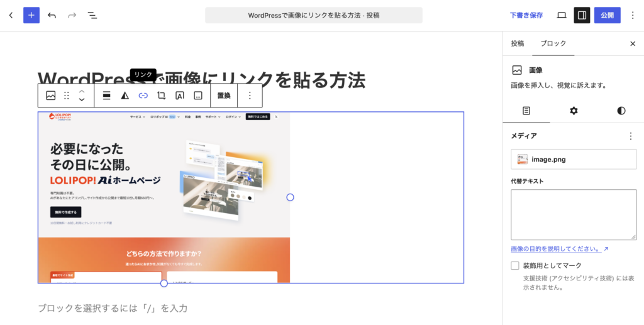The height and width of the screenshot is (325, 644).
Task: Click the bottom image resize handle
Action: pos(164,283)
